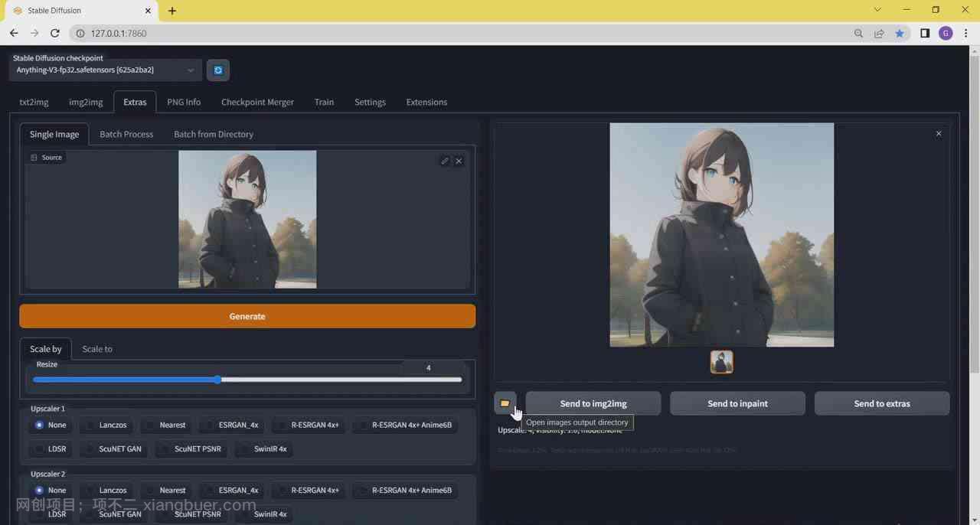This screenshot has height=525, width=980.
Task: Open the images output directory folder icon
Action: pos(505,403)
